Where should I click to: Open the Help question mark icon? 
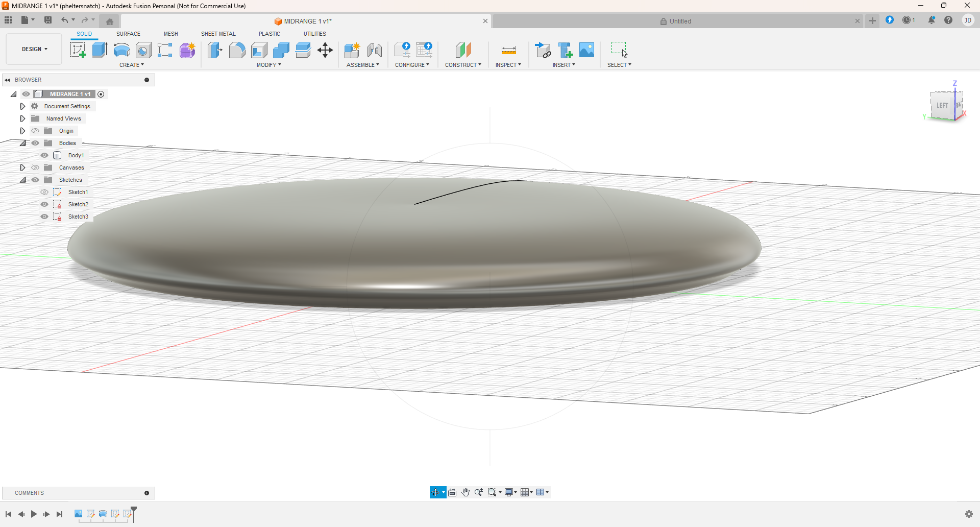click(948, 20)
